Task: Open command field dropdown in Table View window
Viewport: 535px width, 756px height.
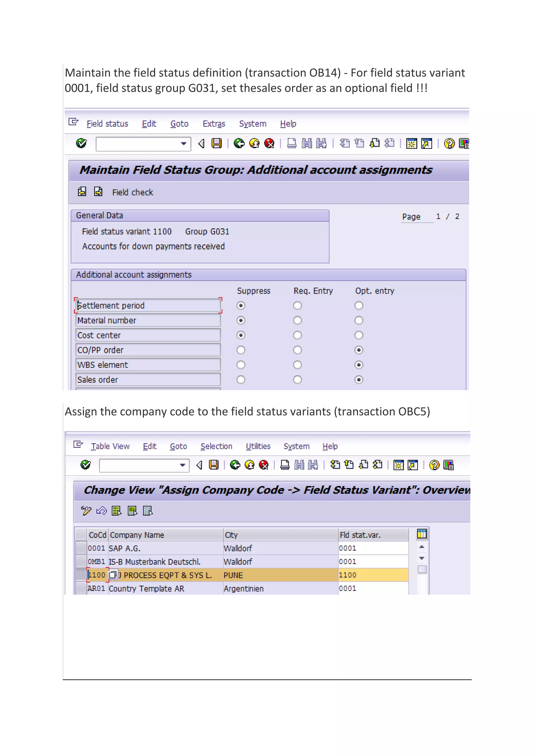Action: (x=183, y=465)
